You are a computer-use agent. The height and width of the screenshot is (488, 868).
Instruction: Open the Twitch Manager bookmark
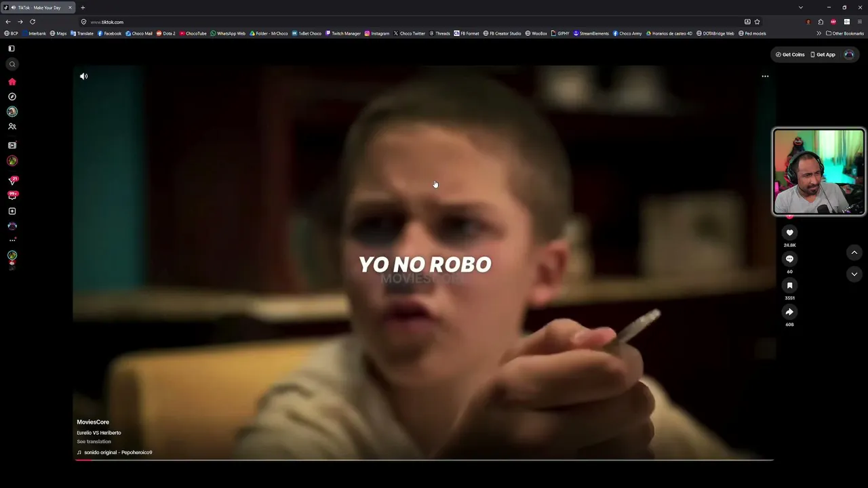343,33
